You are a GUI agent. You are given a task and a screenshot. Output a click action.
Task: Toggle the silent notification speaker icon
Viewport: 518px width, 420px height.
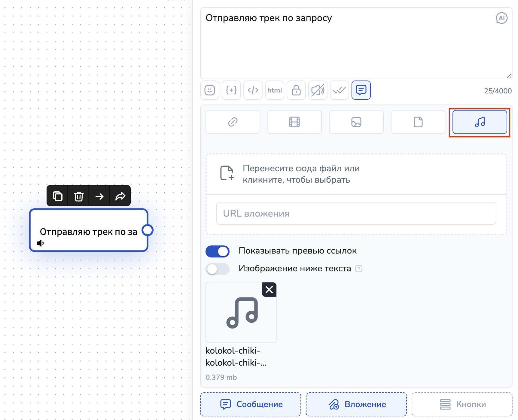[318, 90]
